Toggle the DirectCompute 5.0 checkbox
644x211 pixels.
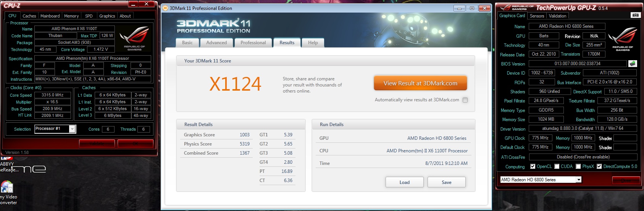[599, 166]
